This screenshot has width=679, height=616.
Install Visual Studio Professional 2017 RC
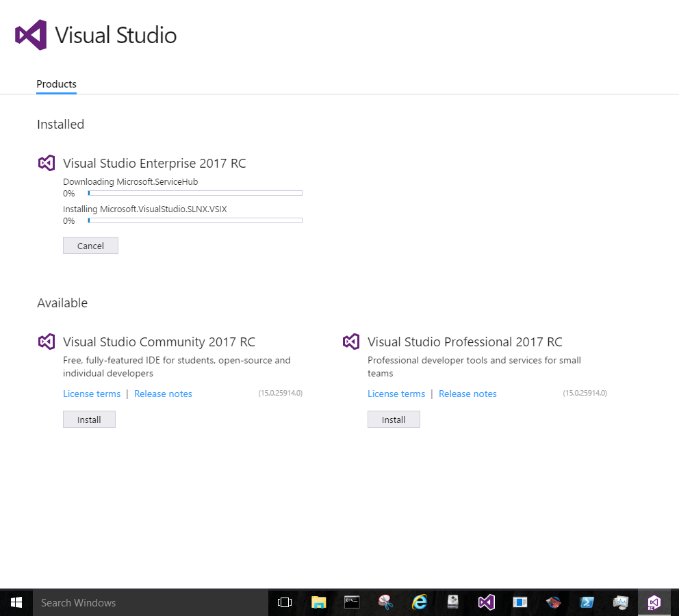click(x=394, y=420)
